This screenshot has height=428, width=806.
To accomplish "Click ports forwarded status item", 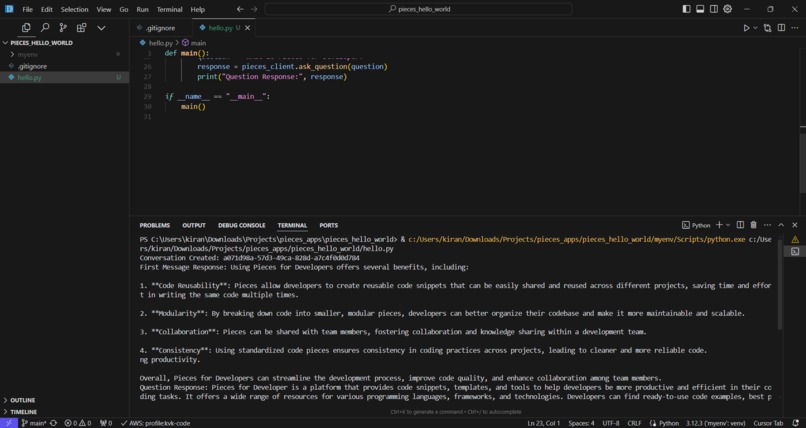I will click(x=106, y=423).
